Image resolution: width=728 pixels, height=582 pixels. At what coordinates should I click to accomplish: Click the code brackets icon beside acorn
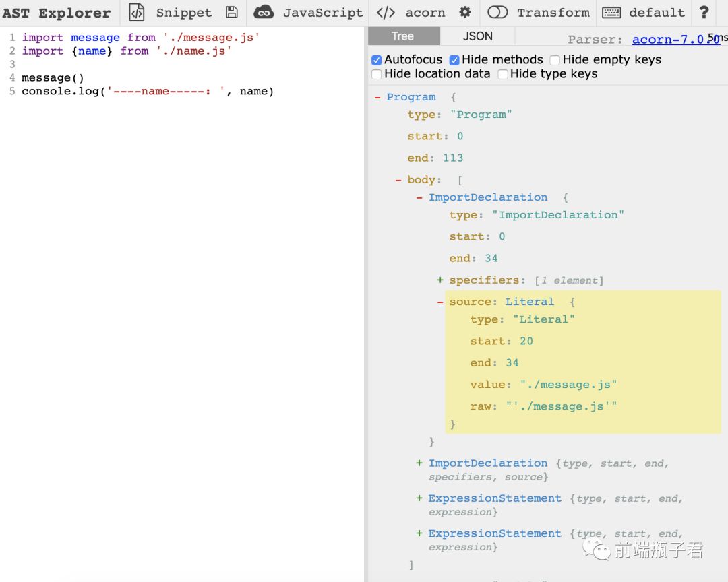(386, 13)
